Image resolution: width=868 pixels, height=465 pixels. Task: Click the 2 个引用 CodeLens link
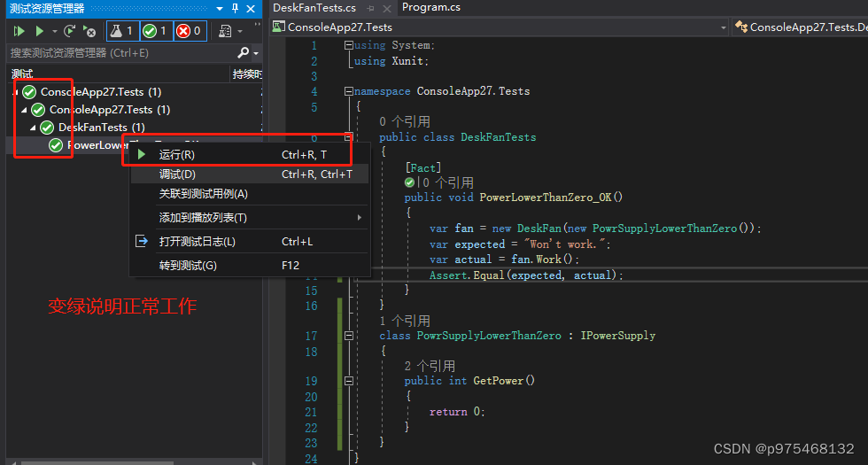click(x=430, y=366)
